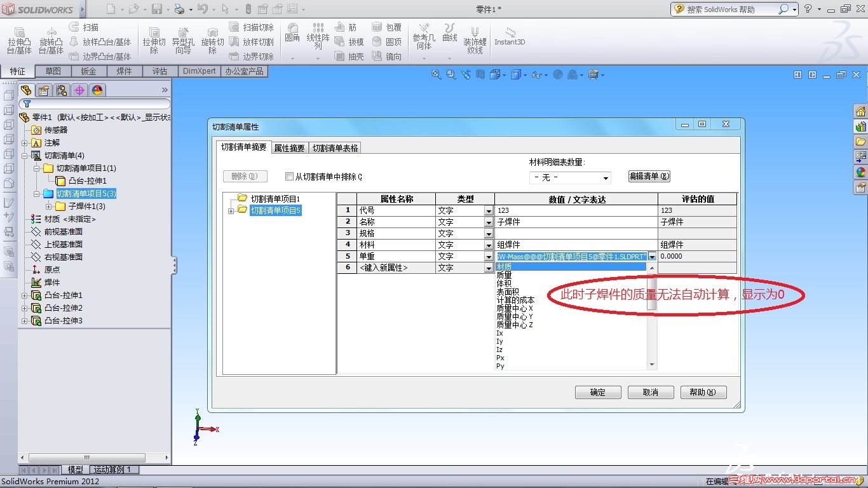Click the Zoom to Fit view icon
This screenshot has height=488, width=868.
437,74
